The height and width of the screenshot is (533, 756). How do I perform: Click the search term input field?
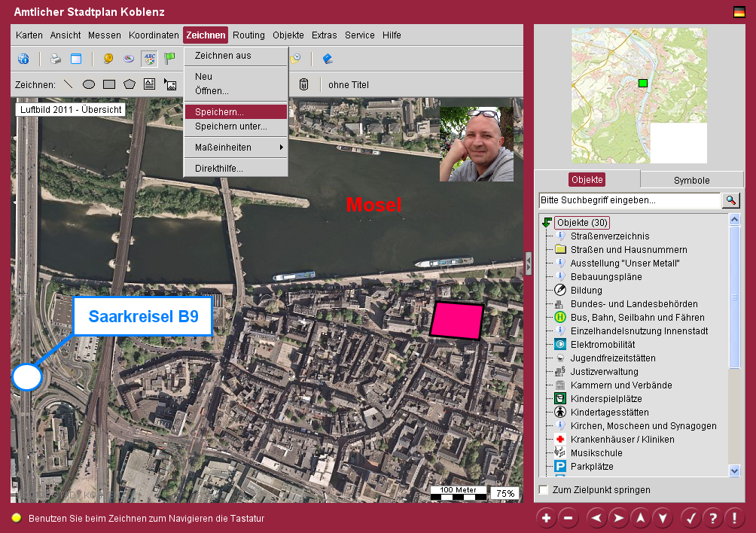coord(629,201)
